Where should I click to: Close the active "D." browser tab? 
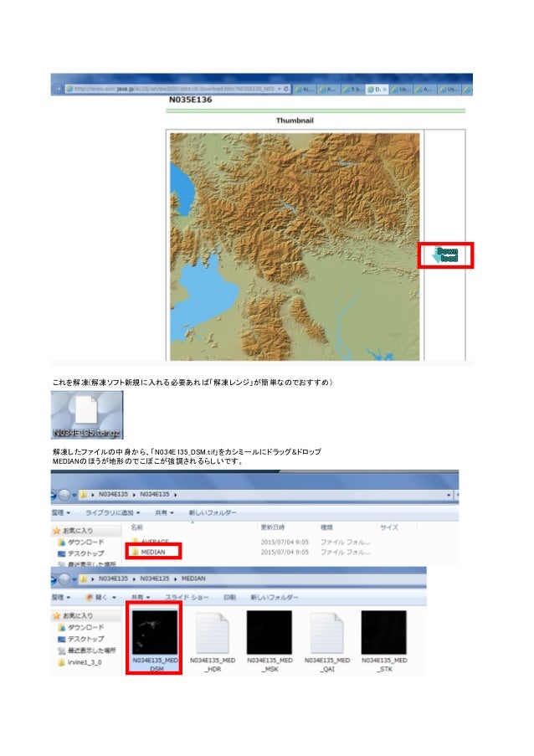click(x=384, y=90)
